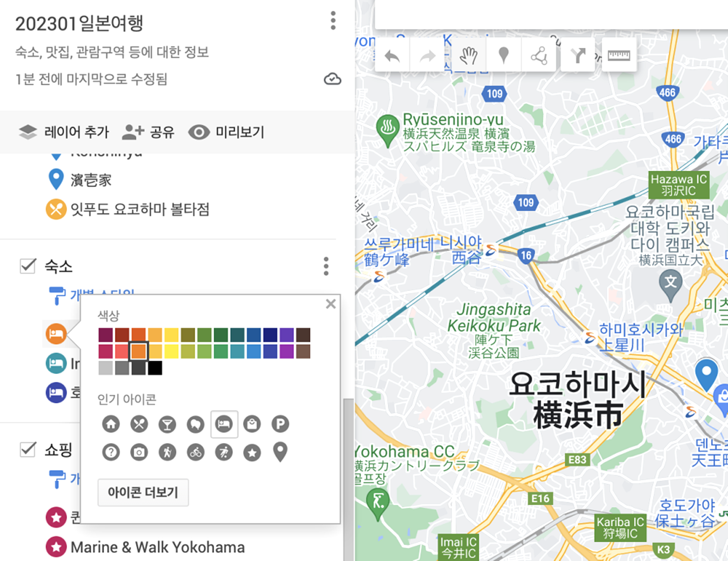
Task: Choose the parking P icon
Action: click(x=280, y=424)
